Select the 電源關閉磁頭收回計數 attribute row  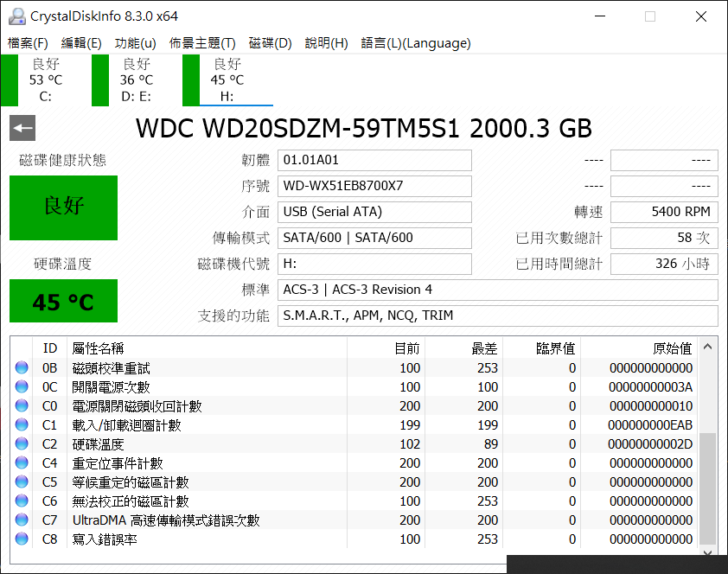coord(354,406)
